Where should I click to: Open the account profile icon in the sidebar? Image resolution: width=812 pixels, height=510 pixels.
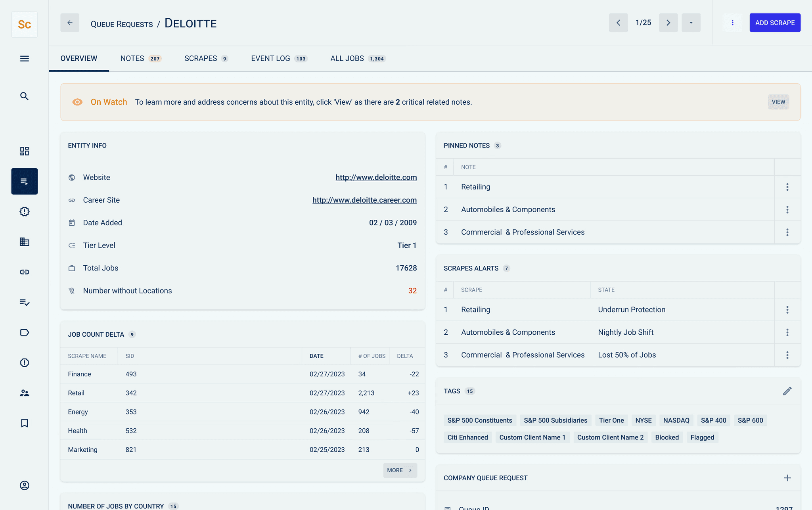coord(25,485)
